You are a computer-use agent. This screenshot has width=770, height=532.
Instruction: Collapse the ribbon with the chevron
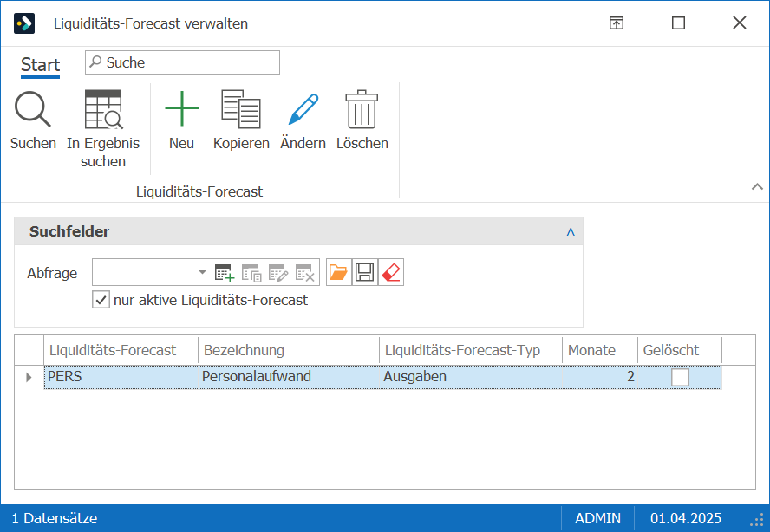(x=757, y=186)
